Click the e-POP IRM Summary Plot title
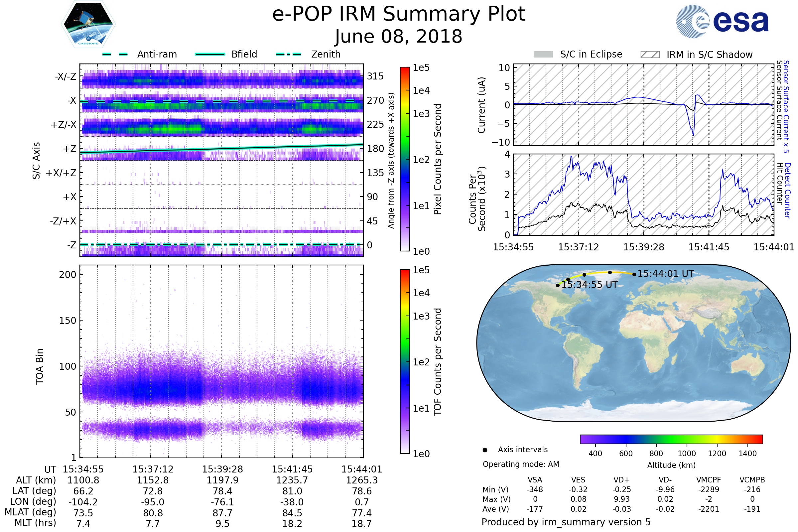798x532 pixels. pos(399,14)
